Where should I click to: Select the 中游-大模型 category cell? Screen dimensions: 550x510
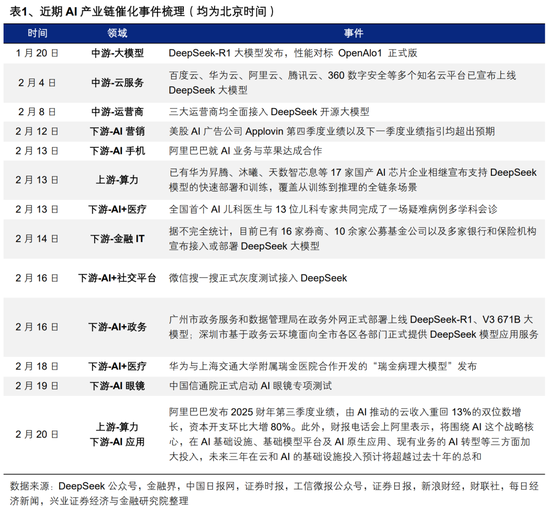[x=118, y=53]
